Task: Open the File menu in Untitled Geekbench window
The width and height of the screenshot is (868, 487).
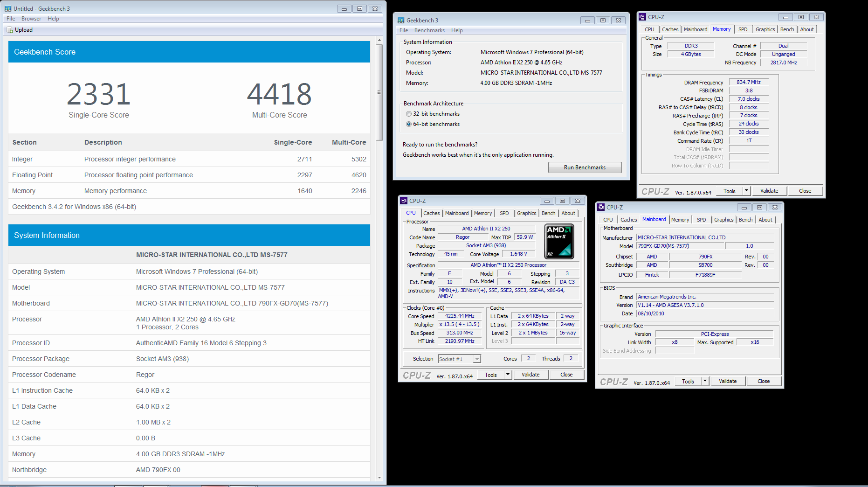Action: [x=11, y=19]
